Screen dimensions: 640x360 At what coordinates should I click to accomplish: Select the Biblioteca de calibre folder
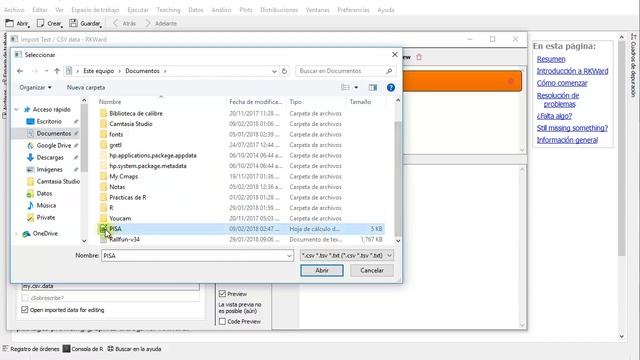(x=136, y=113)
